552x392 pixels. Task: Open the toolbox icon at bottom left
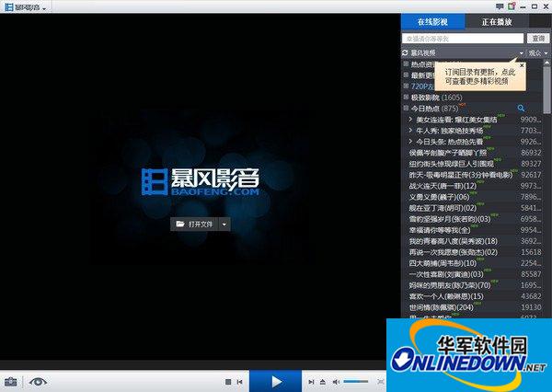(x=11, y=381)
